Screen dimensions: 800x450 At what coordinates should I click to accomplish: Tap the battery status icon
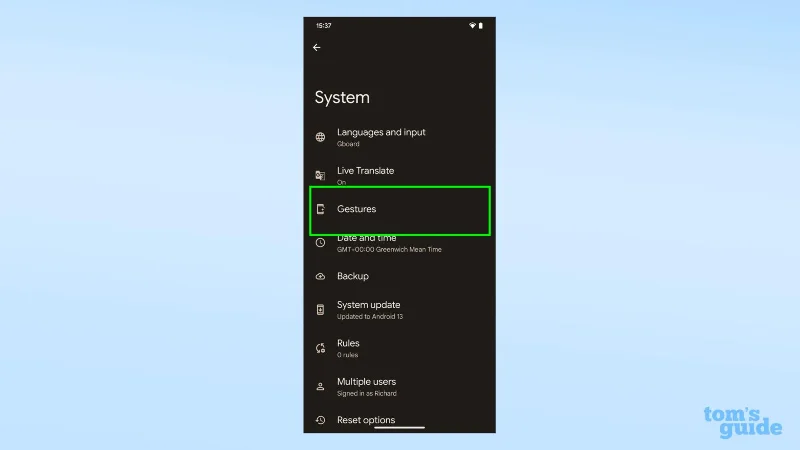[481, 26]
